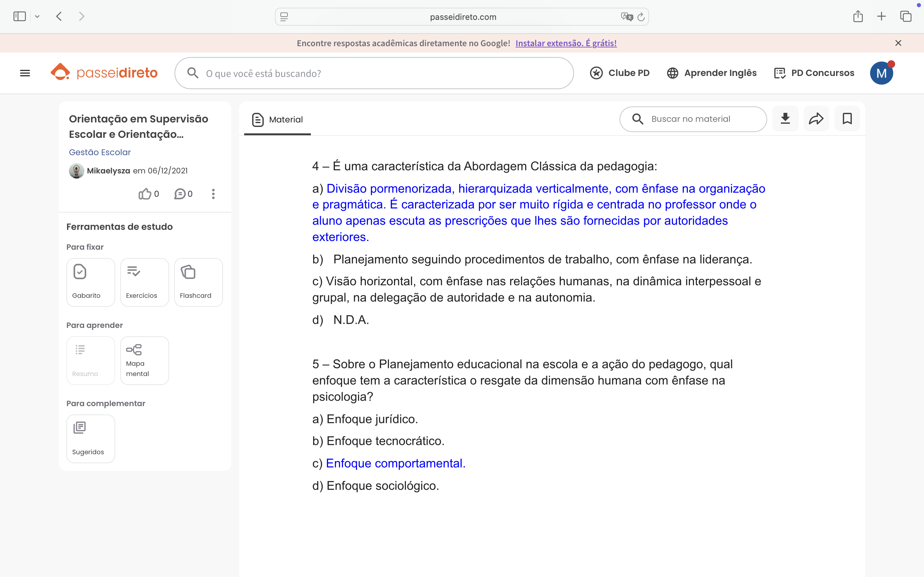
Task: Bookmark this material
Action: tap(847, 119)
